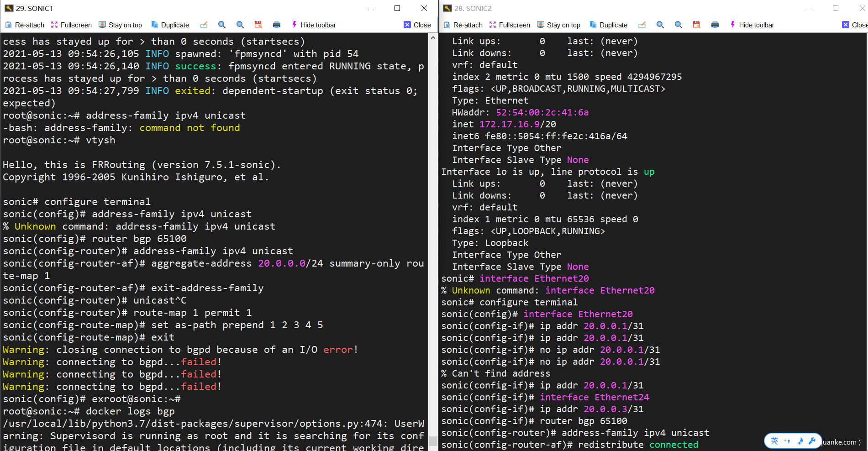
Task: Duplicate the SONIC2 session
Action: pos(609,25)
